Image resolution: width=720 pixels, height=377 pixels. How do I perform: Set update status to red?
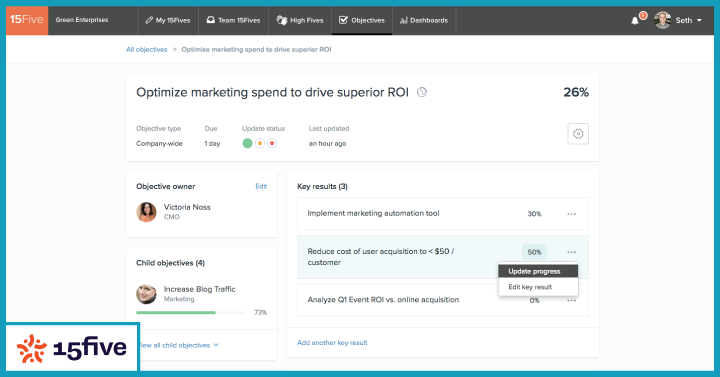(272, 143)
